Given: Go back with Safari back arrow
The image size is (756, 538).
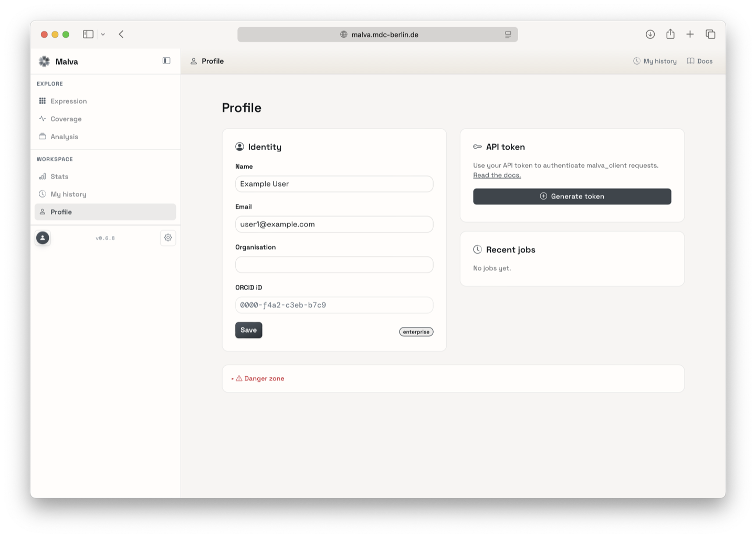Looking at the screenshot, I should [x=121, y=34].
